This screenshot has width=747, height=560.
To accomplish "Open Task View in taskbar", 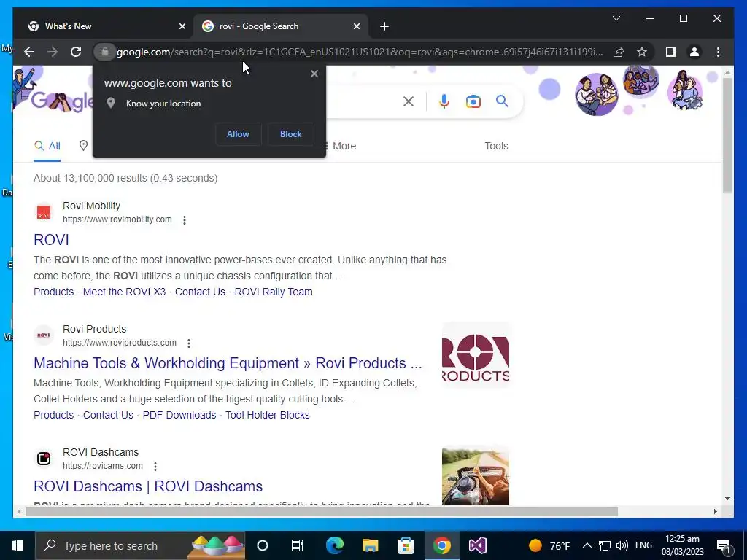I will [298, 545].
